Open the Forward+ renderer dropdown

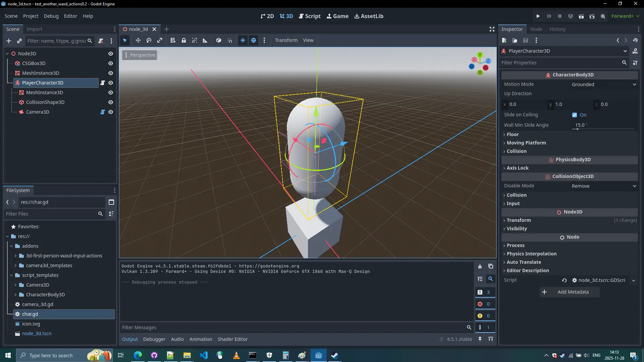point(625,16)
